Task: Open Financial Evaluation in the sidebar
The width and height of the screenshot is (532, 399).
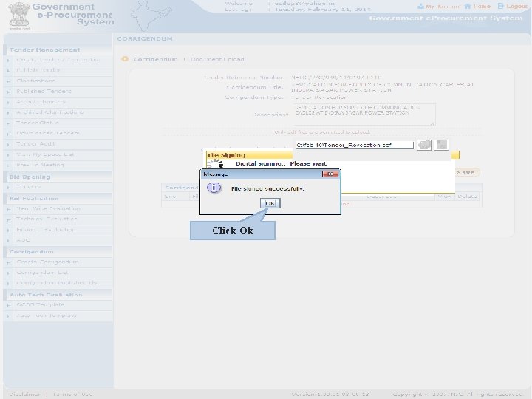Action: click(x=46, y=230)
